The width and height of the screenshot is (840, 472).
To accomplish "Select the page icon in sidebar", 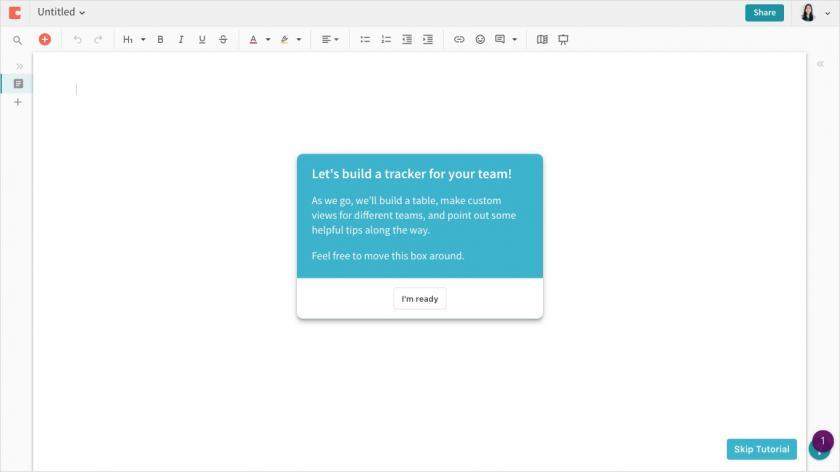I will [18, 84].
